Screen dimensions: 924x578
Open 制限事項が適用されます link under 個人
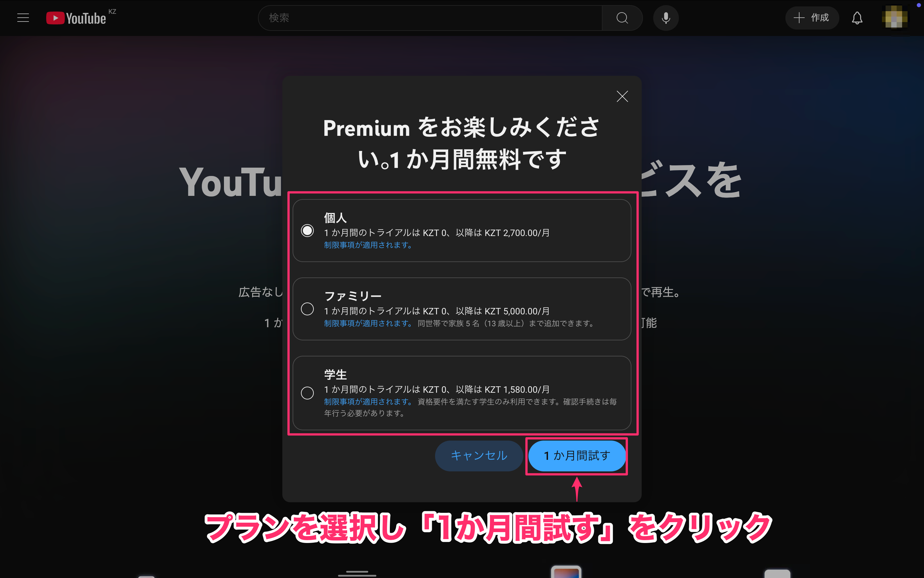tap(368, 245)
